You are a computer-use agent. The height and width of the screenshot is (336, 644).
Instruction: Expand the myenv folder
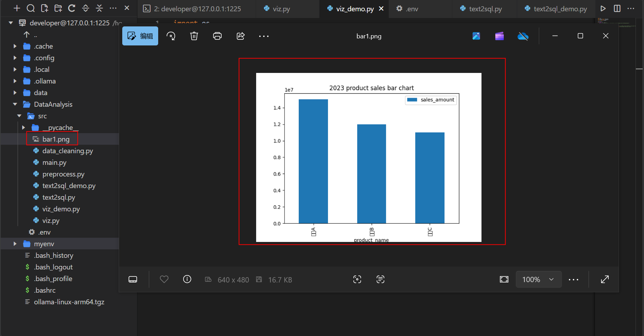(x=15, y=244)
